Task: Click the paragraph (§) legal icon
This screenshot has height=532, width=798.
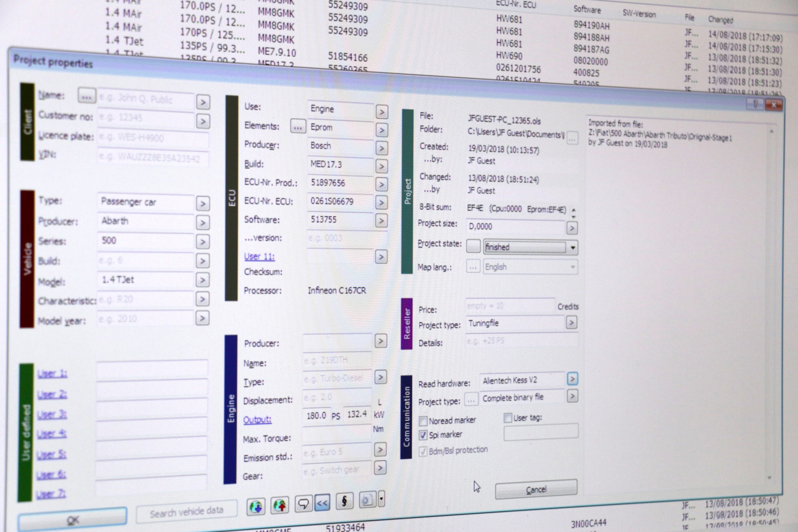Action: coord(345,500)
